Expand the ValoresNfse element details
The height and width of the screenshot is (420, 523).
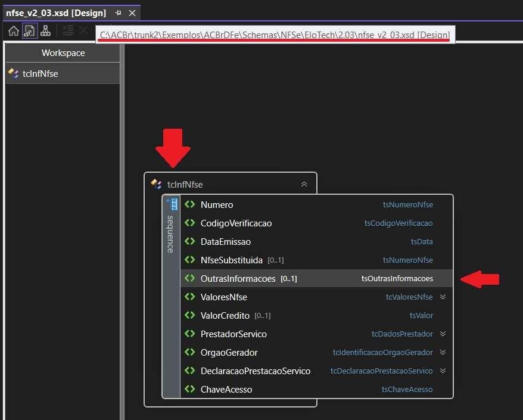coord(443,297)
